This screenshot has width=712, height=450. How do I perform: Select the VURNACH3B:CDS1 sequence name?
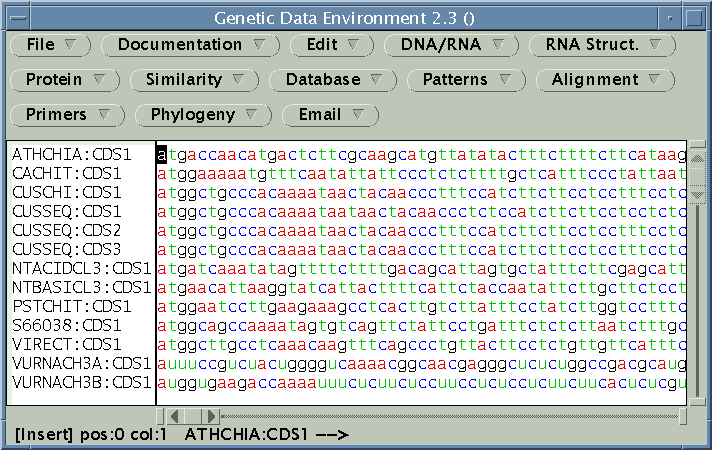(x=82, y=382)
